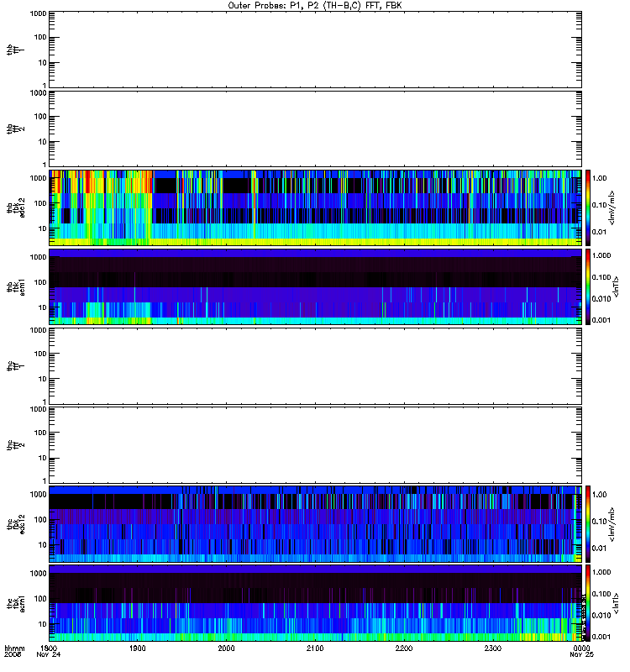Click the 1800 time axis label
The image size is (630, 672).
[x=49, y=648]
